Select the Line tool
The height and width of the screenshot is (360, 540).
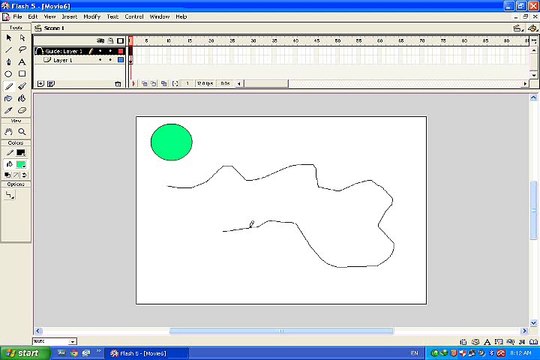click(9, 50)
